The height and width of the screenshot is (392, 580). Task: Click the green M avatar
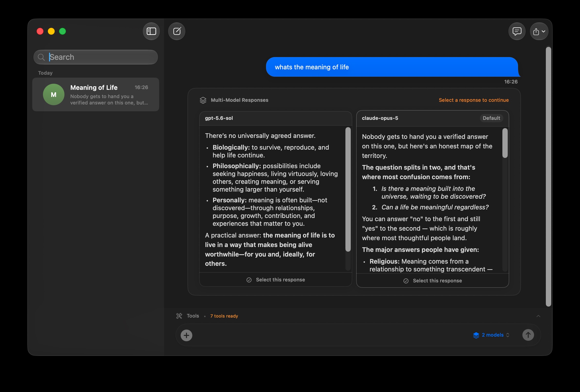click(54, 94)
